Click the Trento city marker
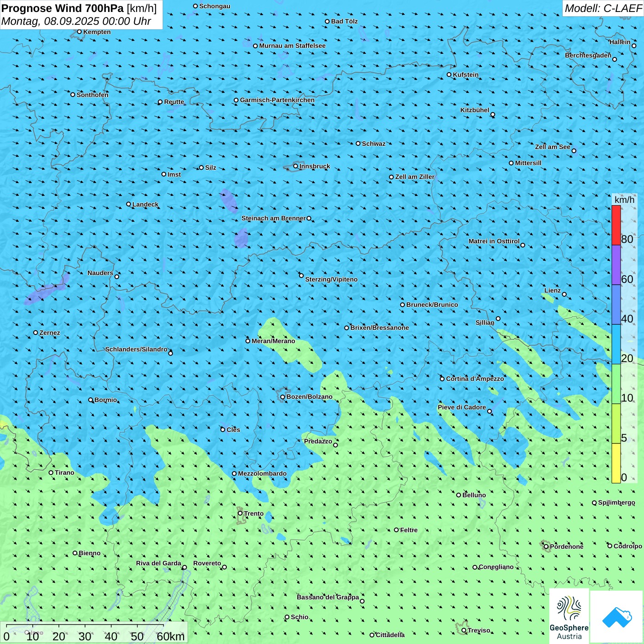The width and height of the screenshot is (644, 644). pos(240,513)
